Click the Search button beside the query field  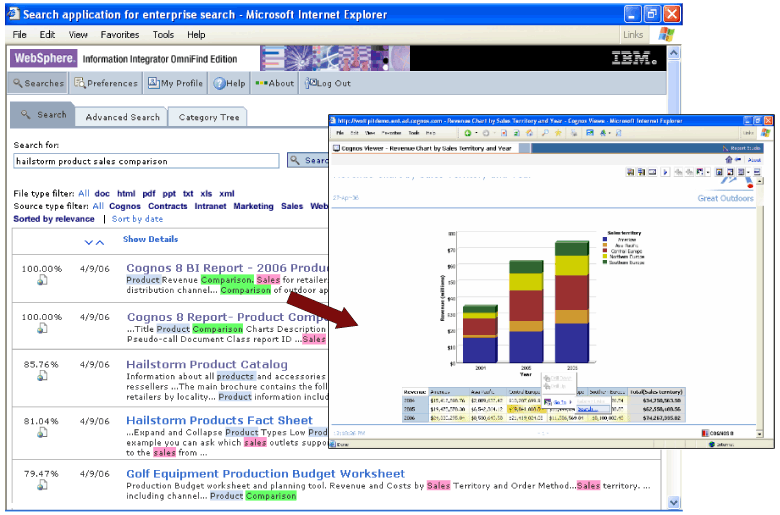(308, 160)
